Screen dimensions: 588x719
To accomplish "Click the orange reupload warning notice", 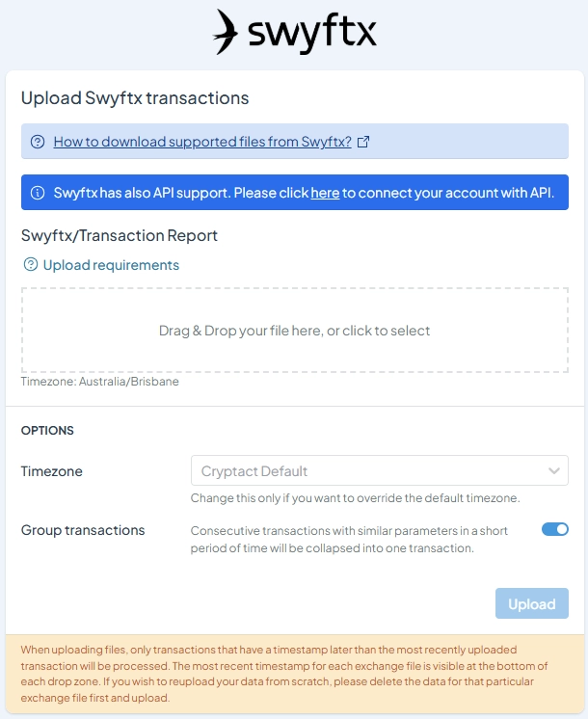I will click(295, 674).
